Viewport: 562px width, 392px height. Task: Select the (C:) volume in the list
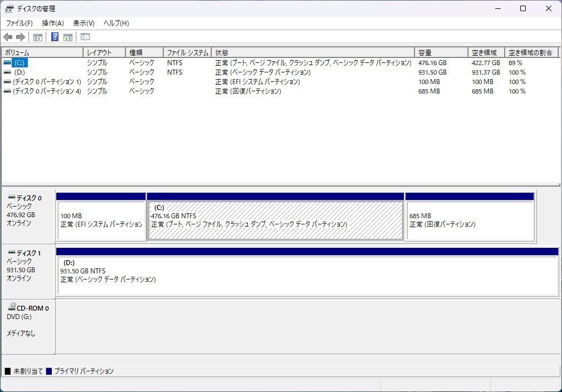coord(19,63)
